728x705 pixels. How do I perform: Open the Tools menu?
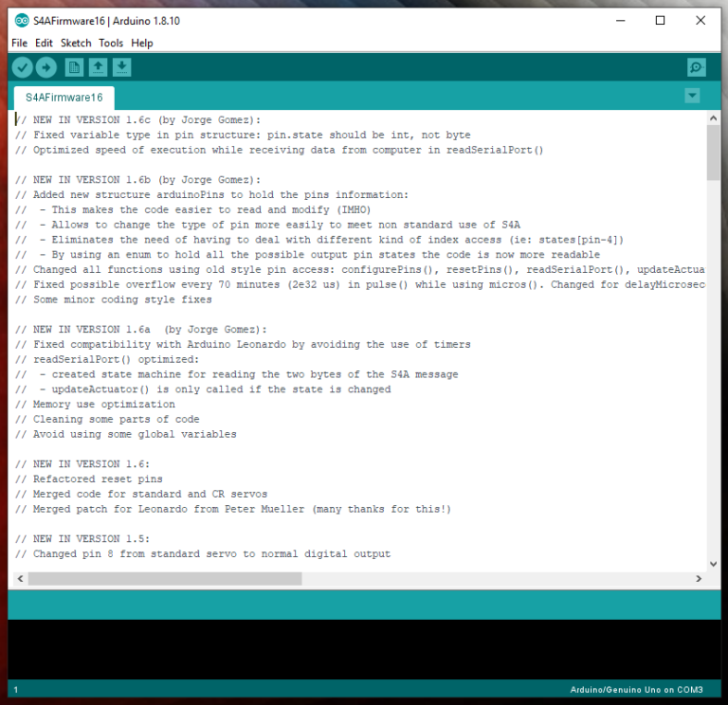point(111,43)
